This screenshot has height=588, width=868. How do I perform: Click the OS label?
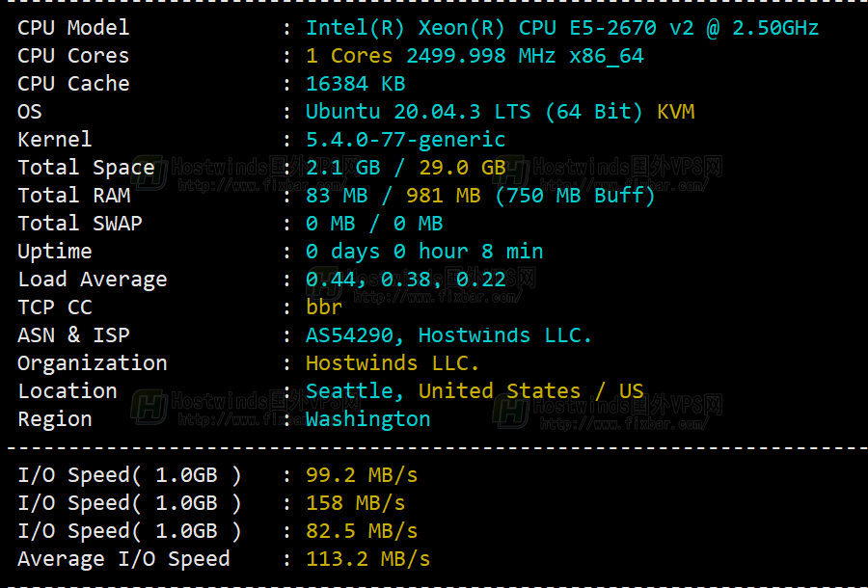coord(30,112)
